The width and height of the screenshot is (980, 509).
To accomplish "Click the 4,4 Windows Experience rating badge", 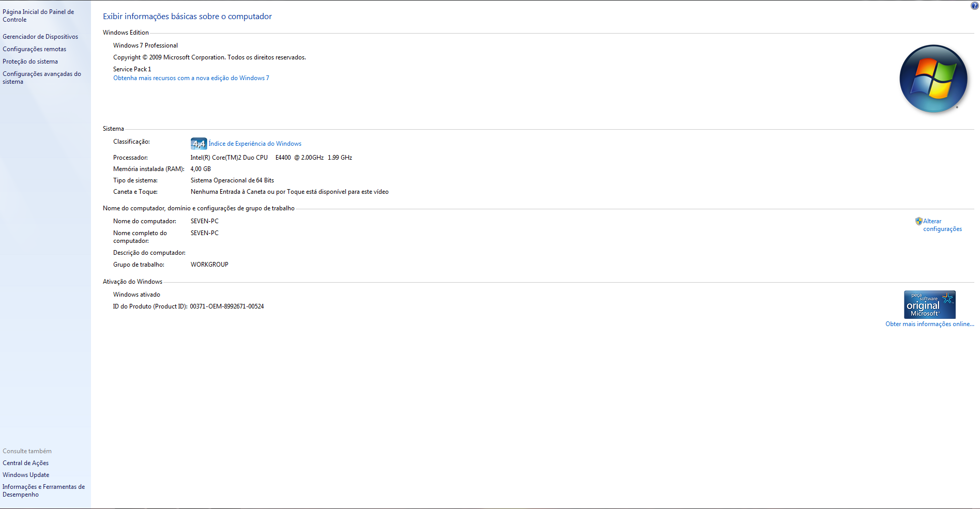I will (199, 144).
